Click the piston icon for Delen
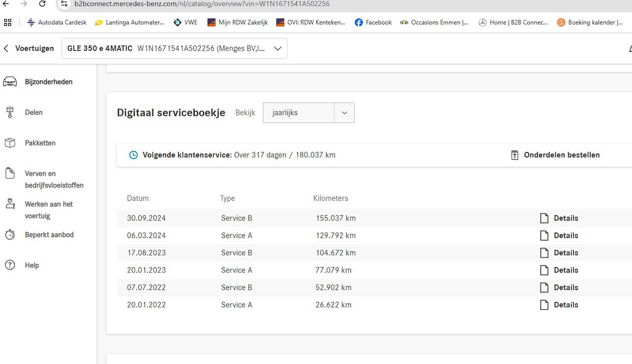The image size is (632, 364). [10, 112]
